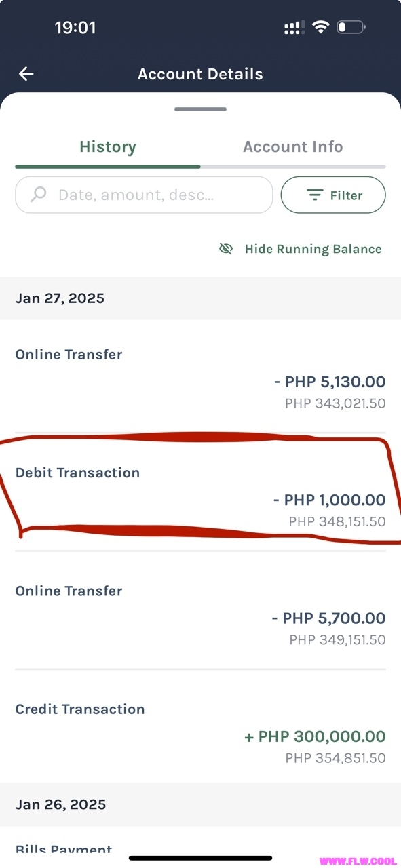Image resolution: width=401 pixels, height=868 pixels.
Task: Open Online Transfer PHP 5,700.00 entry
Action: 200,610
